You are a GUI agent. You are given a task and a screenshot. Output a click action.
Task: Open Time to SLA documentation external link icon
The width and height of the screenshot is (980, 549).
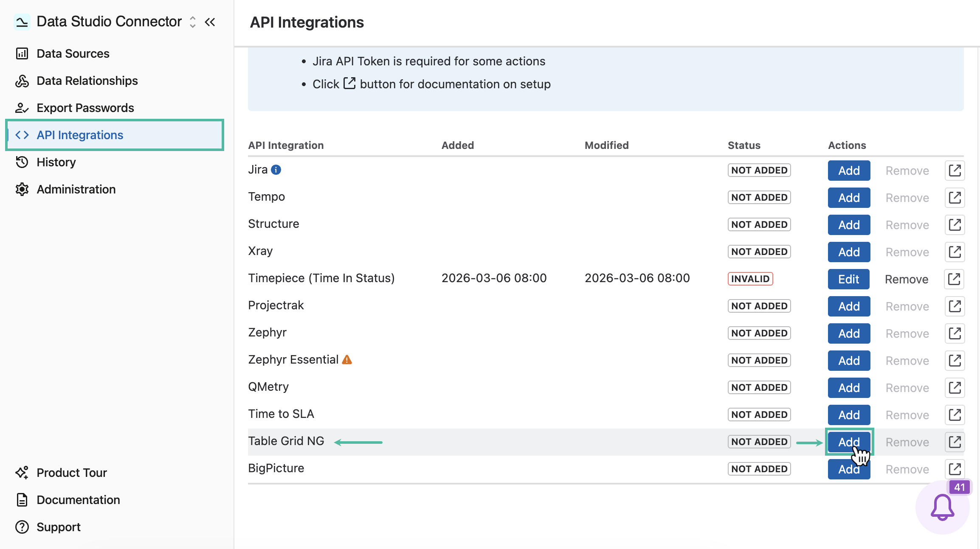click(x=955, y=415)
